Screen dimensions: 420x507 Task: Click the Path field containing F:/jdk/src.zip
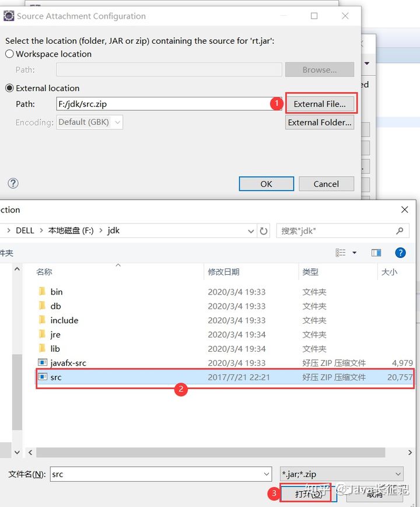169,104
